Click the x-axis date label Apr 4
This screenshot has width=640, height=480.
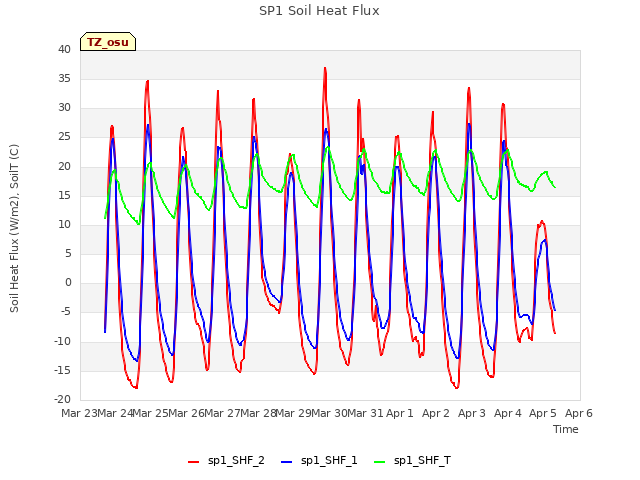click(508, 413)
